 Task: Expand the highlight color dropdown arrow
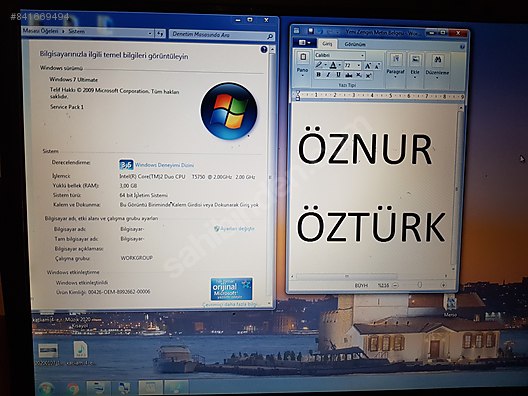[x=325, y=65]
